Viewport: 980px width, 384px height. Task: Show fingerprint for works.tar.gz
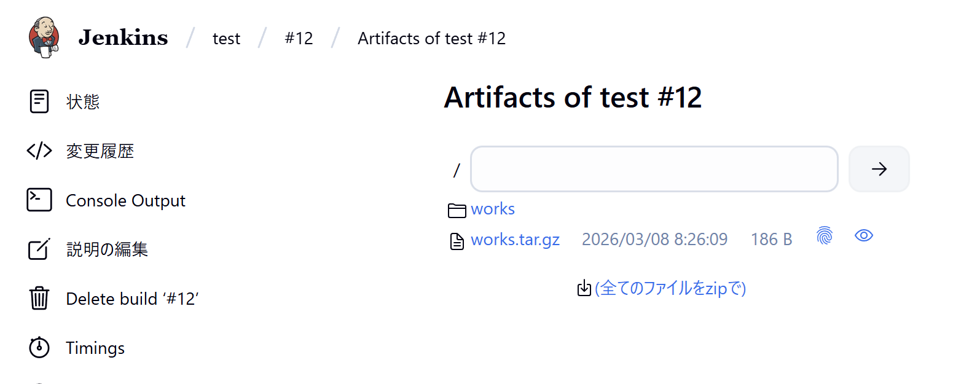pos(825,235)
